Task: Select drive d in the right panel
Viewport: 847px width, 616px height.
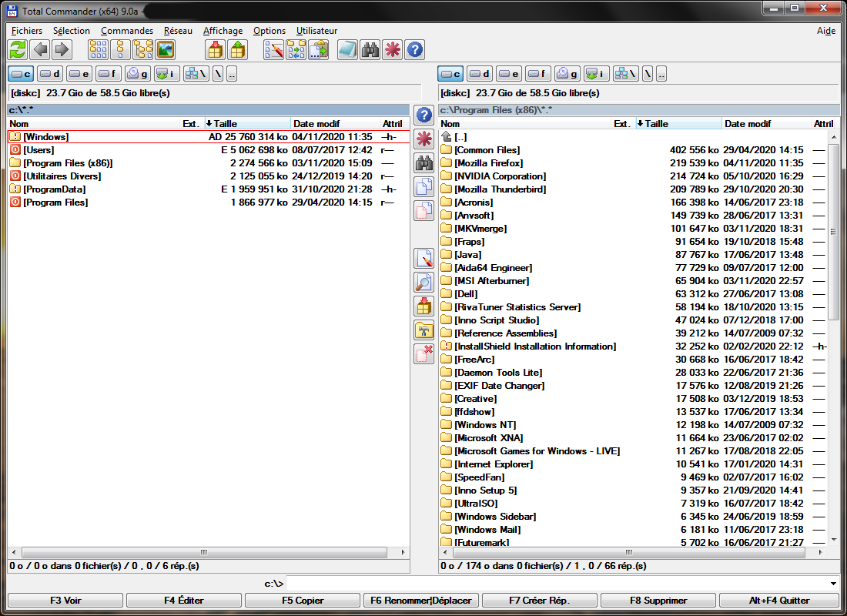Action: coord(480,73)
